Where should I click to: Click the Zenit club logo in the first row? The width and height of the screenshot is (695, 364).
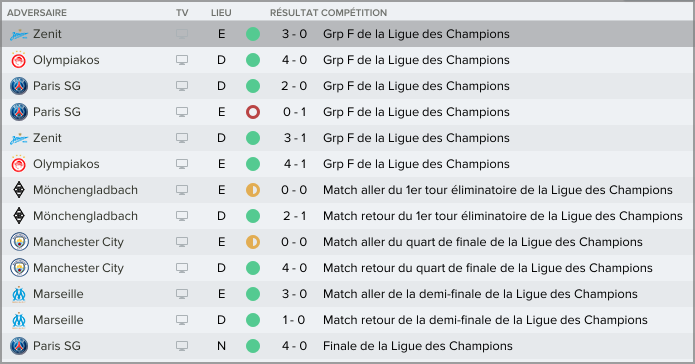[x=19, y=34]
